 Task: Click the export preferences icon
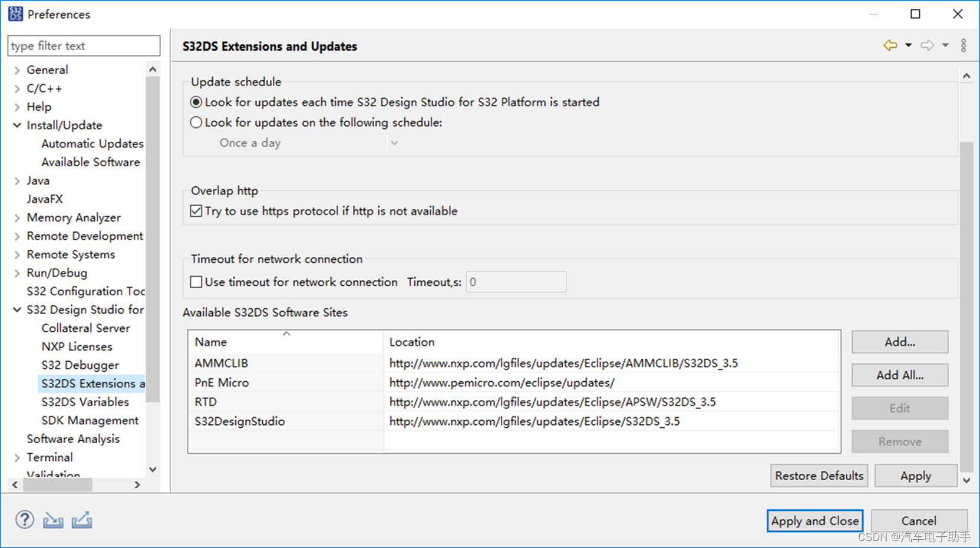82,520
